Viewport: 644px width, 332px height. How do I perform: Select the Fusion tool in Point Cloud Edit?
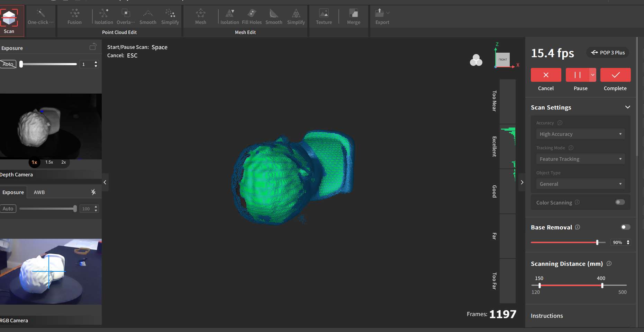(74, 16)
